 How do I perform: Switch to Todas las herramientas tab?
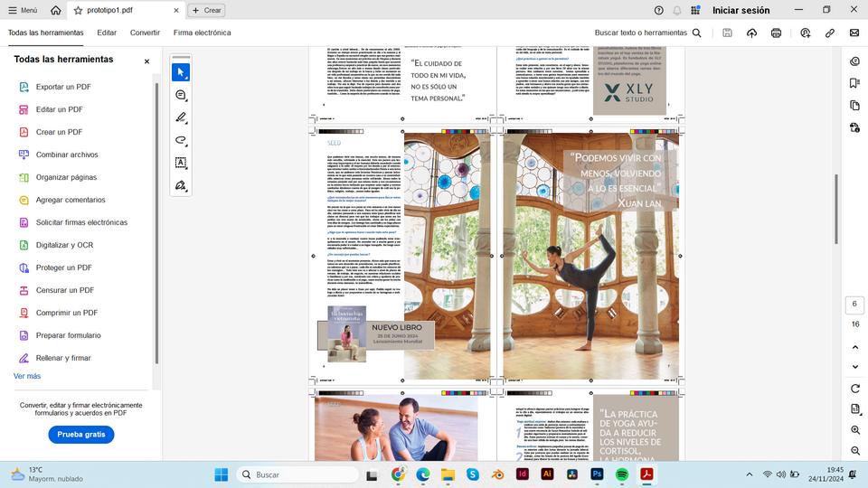[45, 33]
